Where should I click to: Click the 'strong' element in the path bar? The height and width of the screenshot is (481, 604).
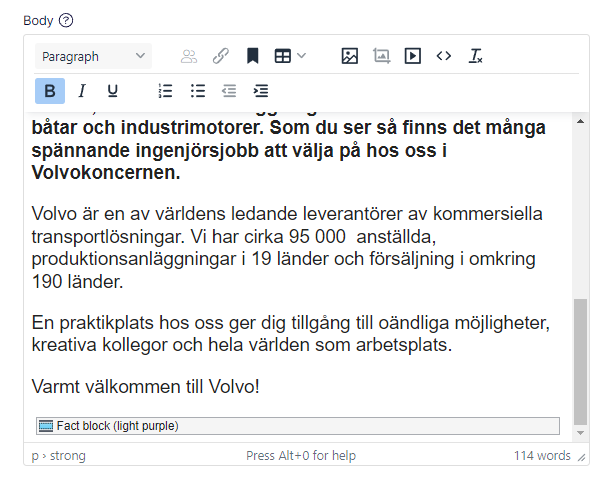pyautogui.click(x=70, y=456)
